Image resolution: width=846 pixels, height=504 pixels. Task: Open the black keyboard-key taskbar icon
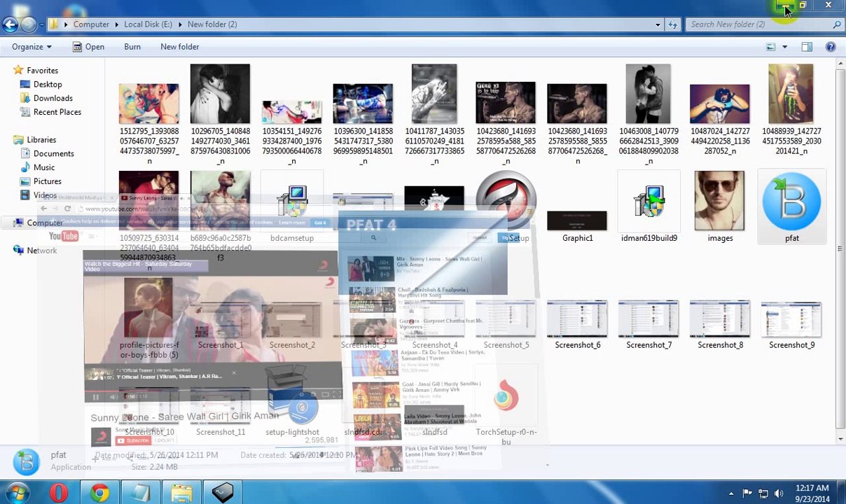coord(223,493)
